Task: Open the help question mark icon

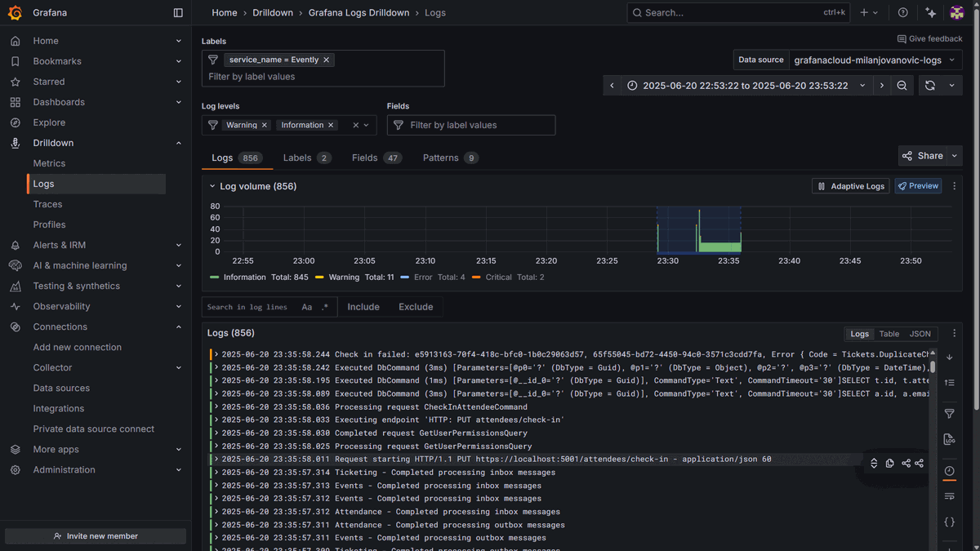Action: tap(902, 13)
